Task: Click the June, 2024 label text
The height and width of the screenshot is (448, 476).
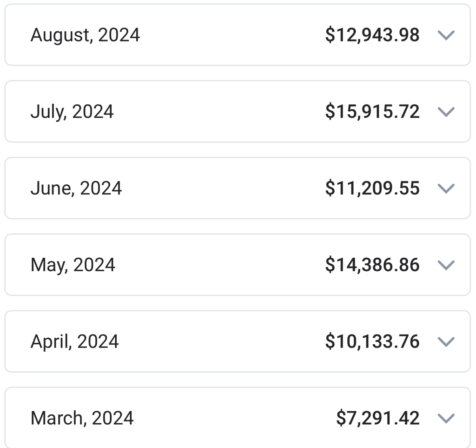Action: tap(76, 188)
